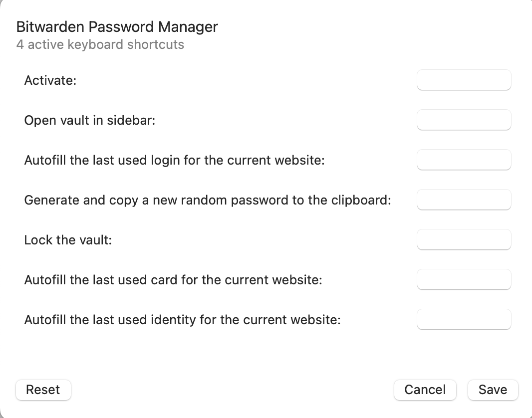Click the "Autofill the last used login" label
The image size is (532, 418).
coord(174,160)
